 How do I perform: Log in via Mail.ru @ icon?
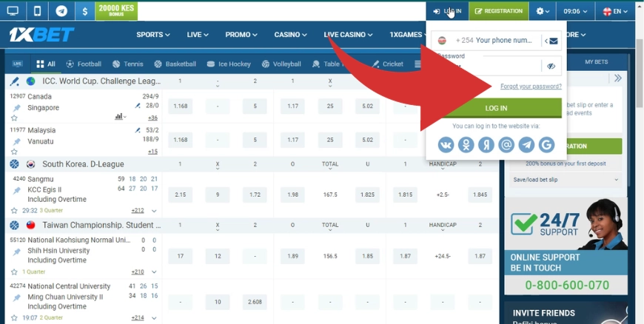tap(506, 145)
